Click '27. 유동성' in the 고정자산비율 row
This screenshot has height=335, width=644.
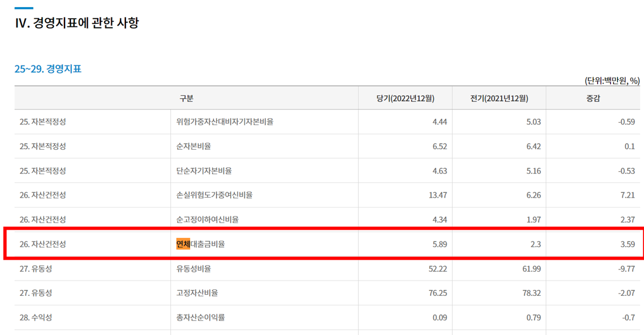(x=36, y=293)
